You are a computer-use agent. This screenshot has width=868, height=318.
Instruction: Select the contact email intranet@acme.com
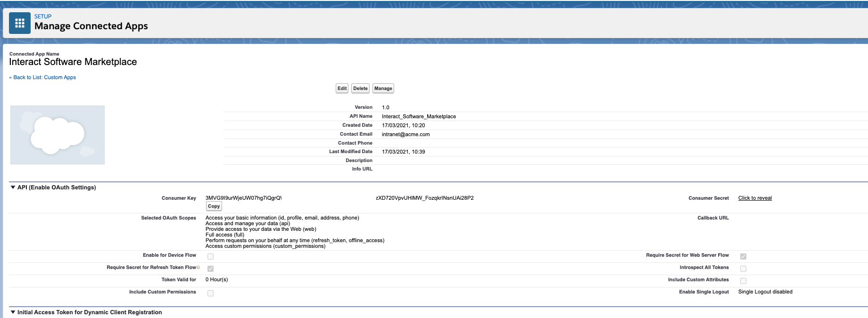405,134
